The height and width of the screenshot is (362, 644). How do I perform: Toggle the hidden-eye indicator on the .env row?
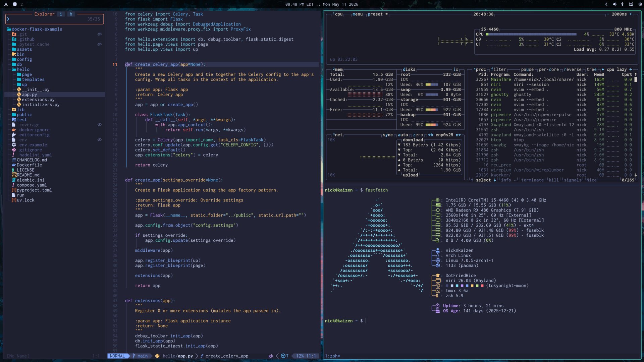(100, 140)
